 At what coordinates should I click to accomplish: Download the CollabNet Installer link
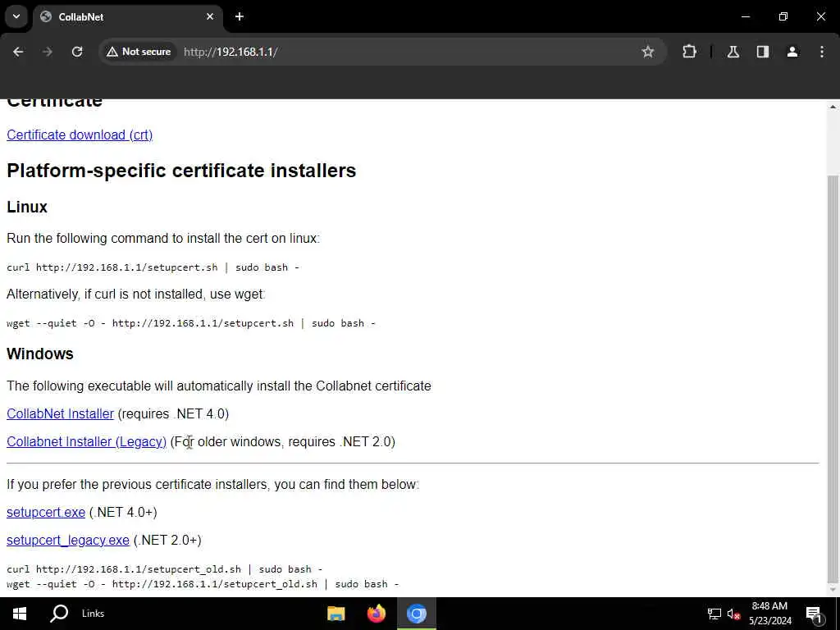point(60,413)
